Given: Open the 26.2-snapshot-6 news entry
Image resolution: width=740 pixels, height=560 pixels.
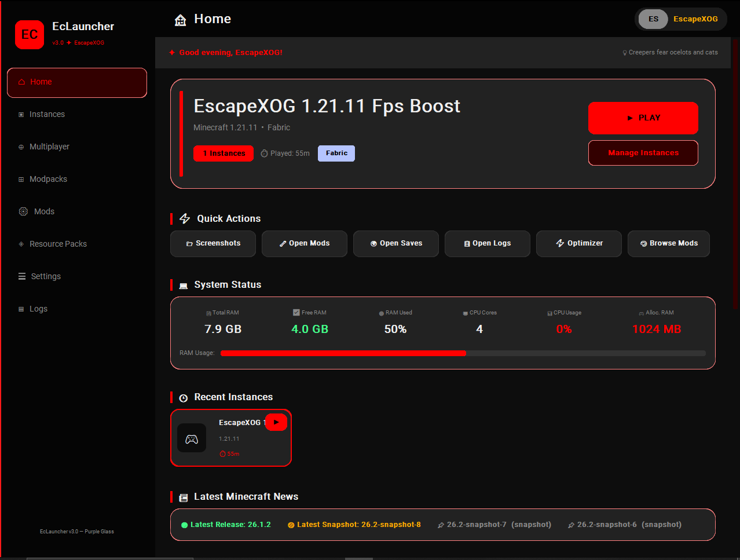Looking at the screenshot, I should (x=625, y=525).
